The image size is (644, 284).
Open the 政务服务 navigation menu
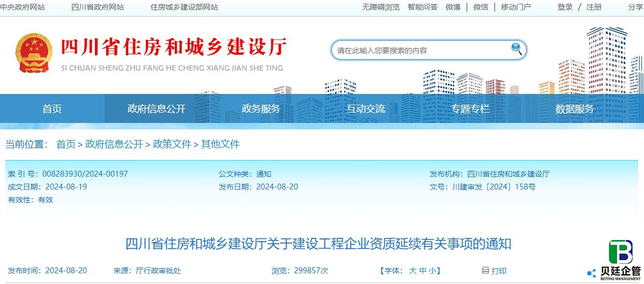[261, 109]
